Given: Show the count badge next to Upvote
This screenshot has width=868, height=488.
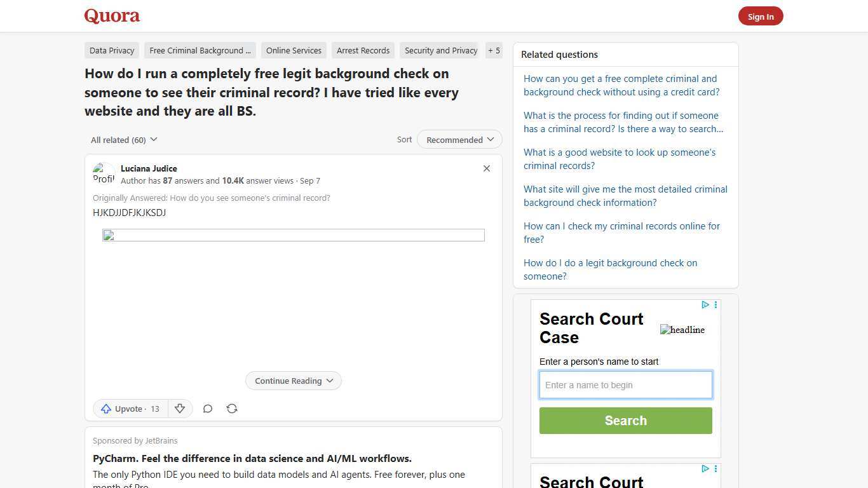Looking at the screenshot, I should click(x=155, y=409).
